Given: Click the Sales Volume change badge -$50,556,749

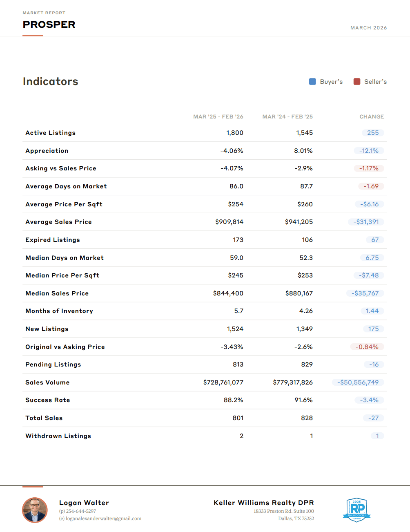Looking at the screenshot, I should coord(358,382).
